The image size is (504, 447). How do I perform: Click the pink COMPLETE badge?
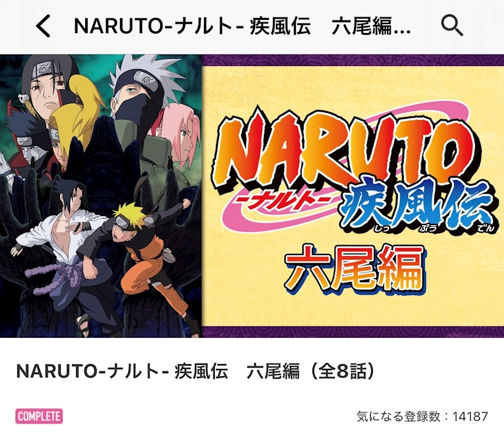point(39,416)
